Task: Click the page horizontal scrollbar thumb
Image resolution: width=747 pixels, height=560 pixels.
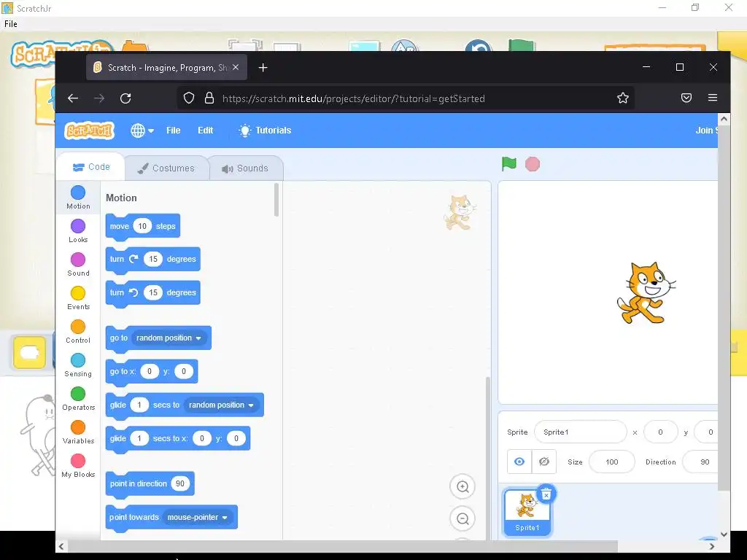Action: coord(343,545)
